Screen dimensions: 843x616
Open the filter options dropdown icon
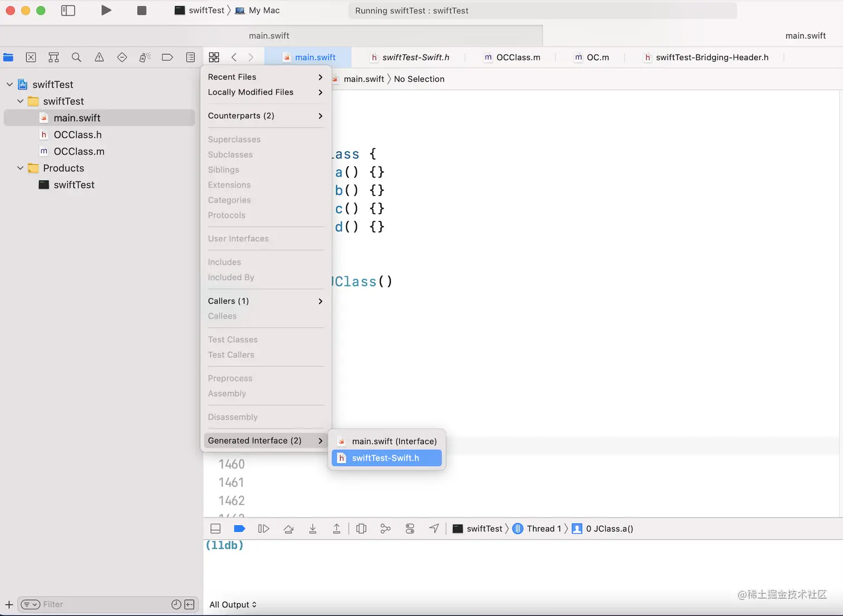(x=30, y=604)
